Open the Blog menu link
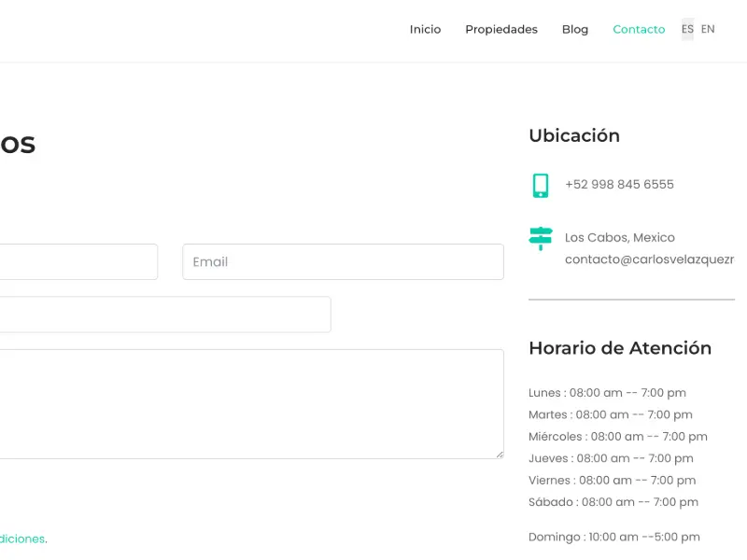Image resolution: width=747 pixels, height=560 pixels. (x=575, y=30)
